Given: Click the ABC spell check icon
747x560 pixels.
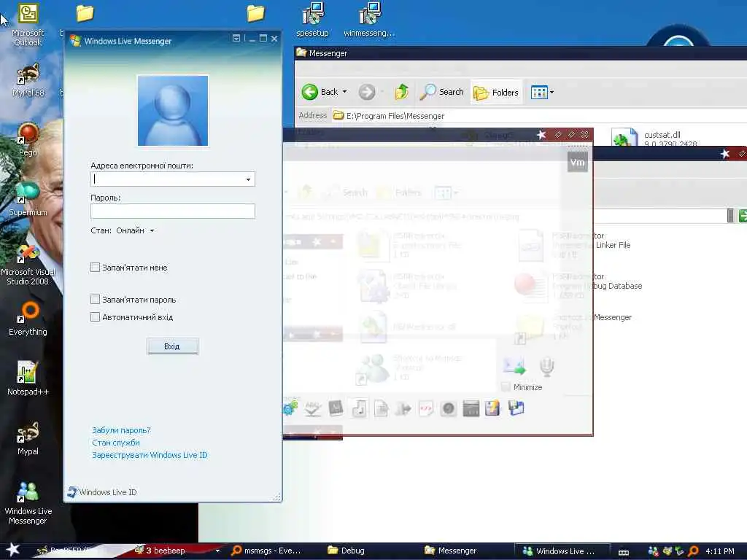Looking at the screenshot, I should point(312,408).
